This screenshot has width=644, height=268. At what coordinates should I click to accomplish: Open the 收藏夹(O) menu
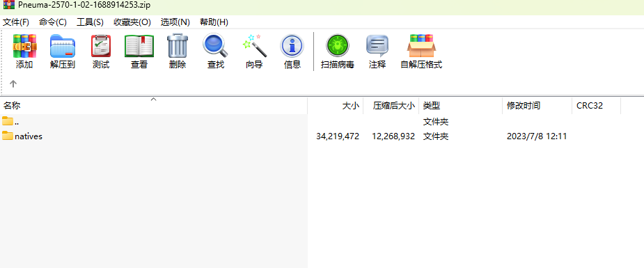(132, 22)
